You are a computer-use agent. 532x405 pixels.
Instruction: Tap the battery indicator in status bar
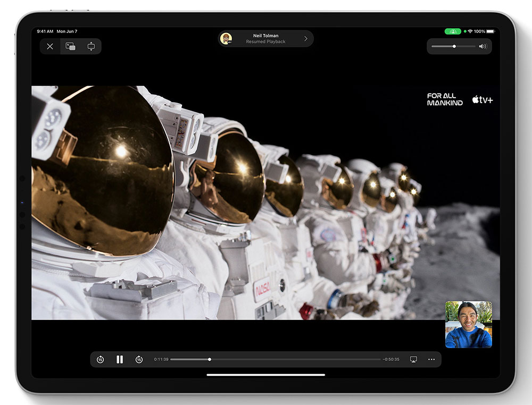pos(491,31)
